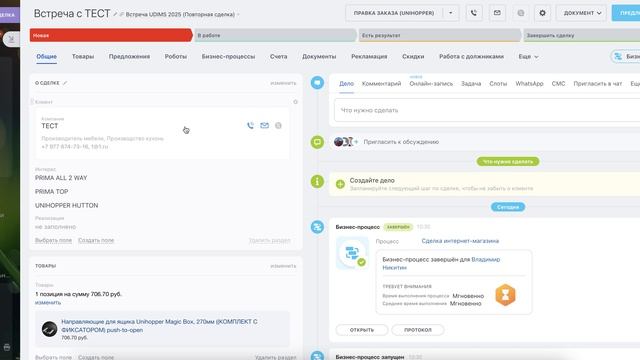The height and width of the screenshot is (360, 640).
Task: Click the orange hourglass attention icon
Action: [x=505, y=295]
